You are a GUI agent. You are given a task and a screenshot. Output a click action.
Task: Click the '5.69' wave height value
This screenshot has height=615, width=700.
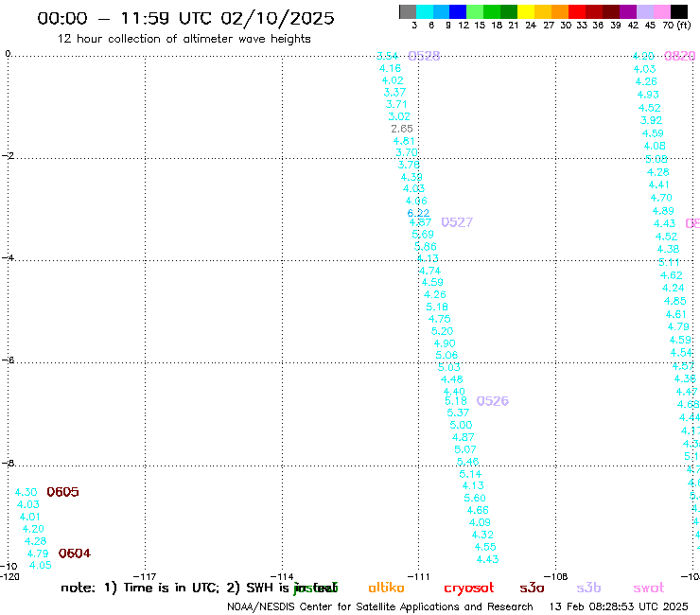click(x=423, y=235)
